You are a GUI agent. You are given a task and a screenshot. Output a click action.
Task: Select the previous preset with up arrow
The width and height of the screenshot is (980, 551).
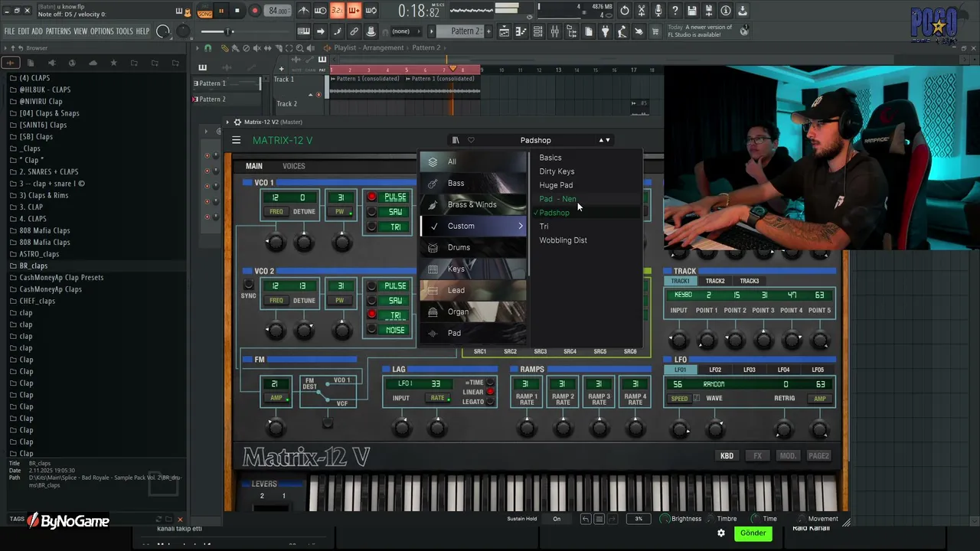(x=601, y=140)
